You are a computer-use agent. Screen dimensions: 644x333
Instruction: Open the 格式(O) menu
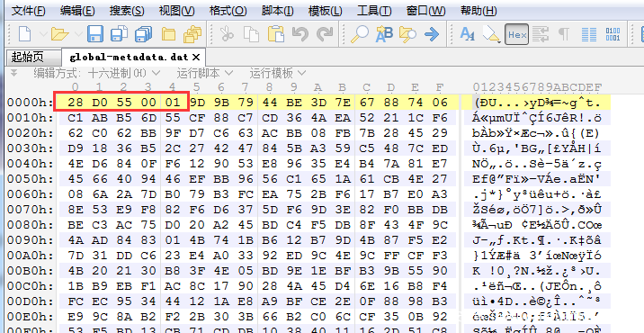tap(228, 10)
